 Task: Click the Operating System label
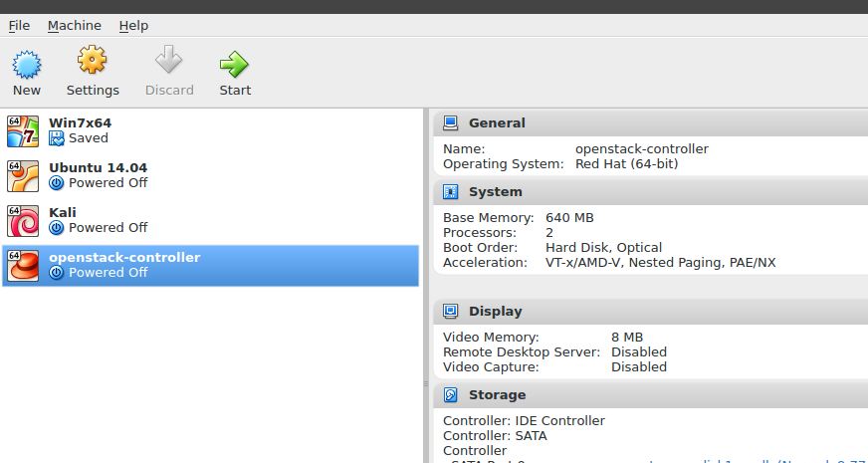(x=504, y=164)
